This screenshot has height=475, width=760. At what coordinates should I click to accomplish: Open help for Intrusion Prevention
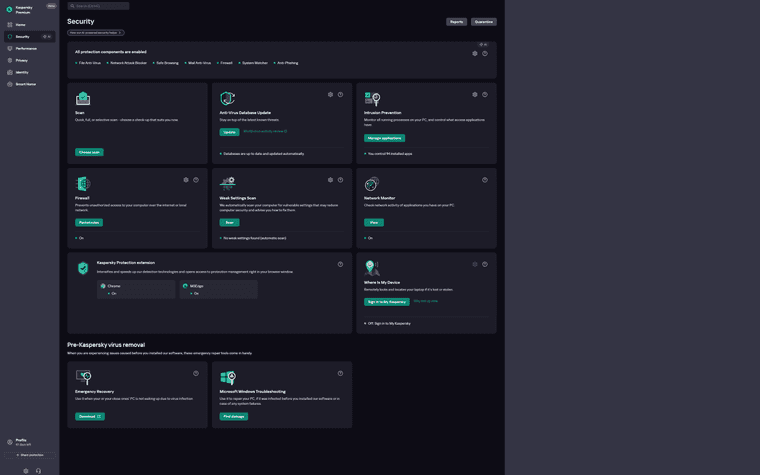click(x=485, y=95)
